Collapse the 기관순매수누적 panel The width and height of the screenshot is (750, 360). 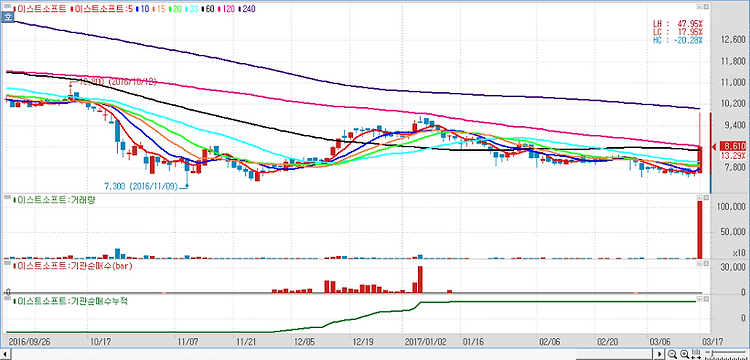coord(700,299)
